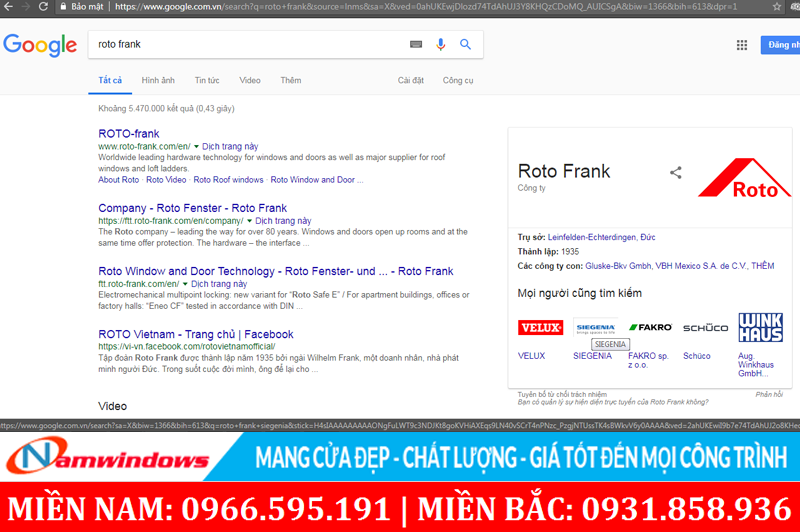This screenshot has width=800, height=532.
Task: Open Company - Roto Fenster result
Action: click(192, 208)
